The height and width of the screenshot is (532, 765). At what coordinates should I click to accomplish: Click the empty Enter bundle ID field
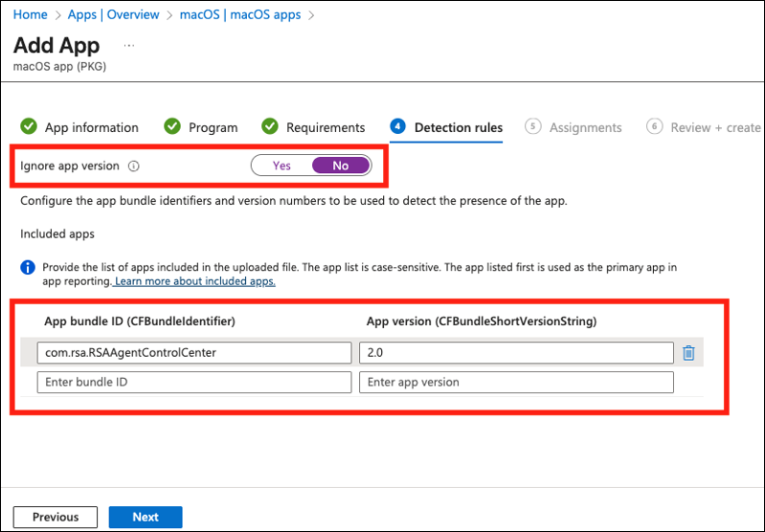[x=194, y=383]
